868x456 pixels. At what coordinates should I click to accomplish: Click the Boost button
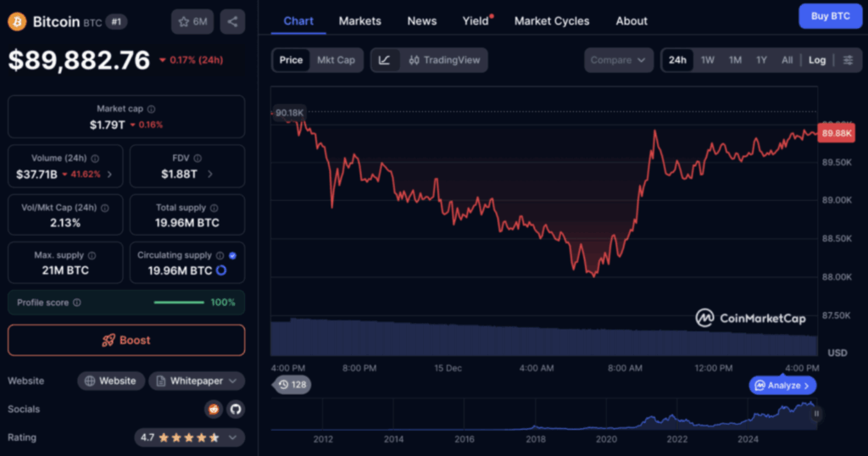click(x=126, y=340)
